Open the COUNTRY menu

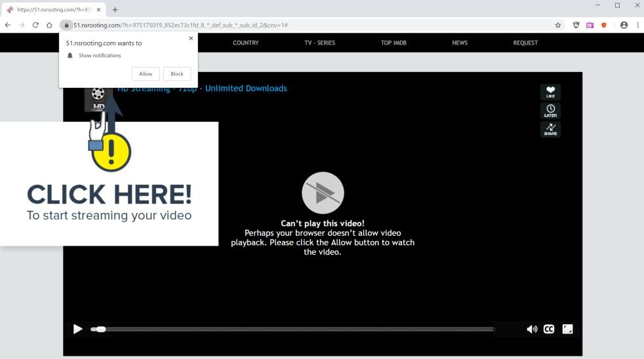pos(246,43)
